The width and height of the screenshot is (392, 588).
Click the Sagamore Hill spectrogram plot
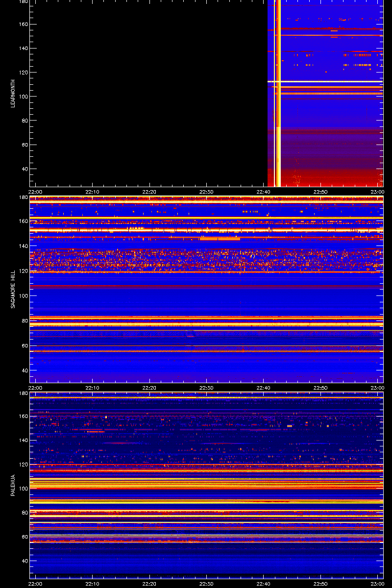click(x=206, y=289)
